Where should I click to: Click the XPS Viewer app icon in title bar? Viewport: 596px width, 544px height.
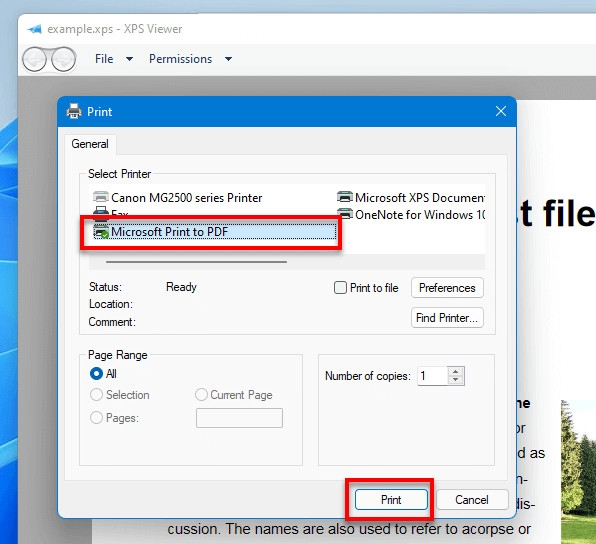pos(34,29)
